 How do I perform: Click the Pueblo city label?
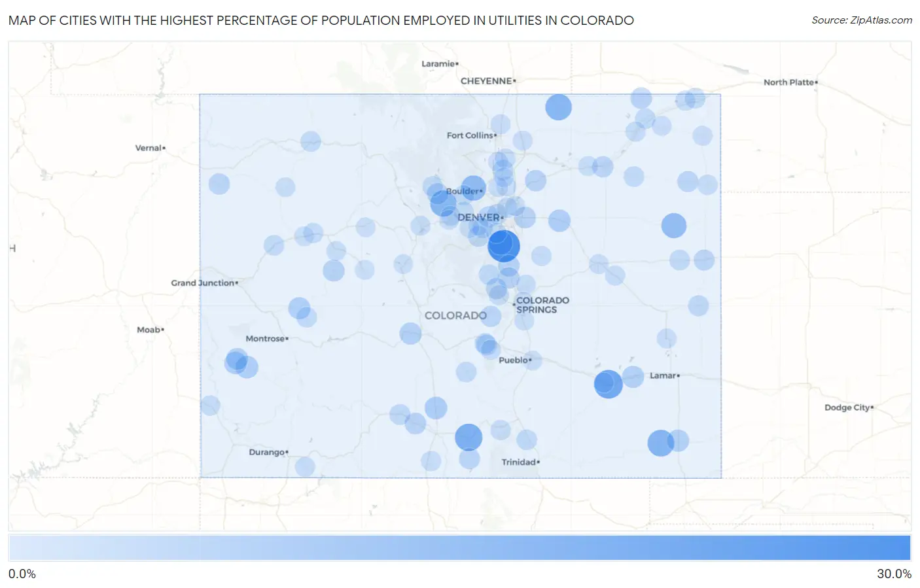[513, 360]
